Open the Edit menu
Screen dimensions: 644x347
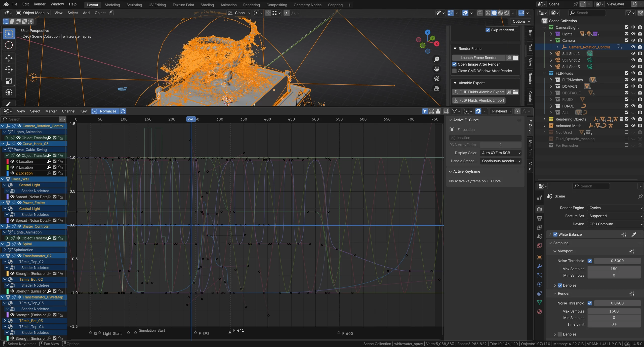pyautogui.click(x=25, y=4)
